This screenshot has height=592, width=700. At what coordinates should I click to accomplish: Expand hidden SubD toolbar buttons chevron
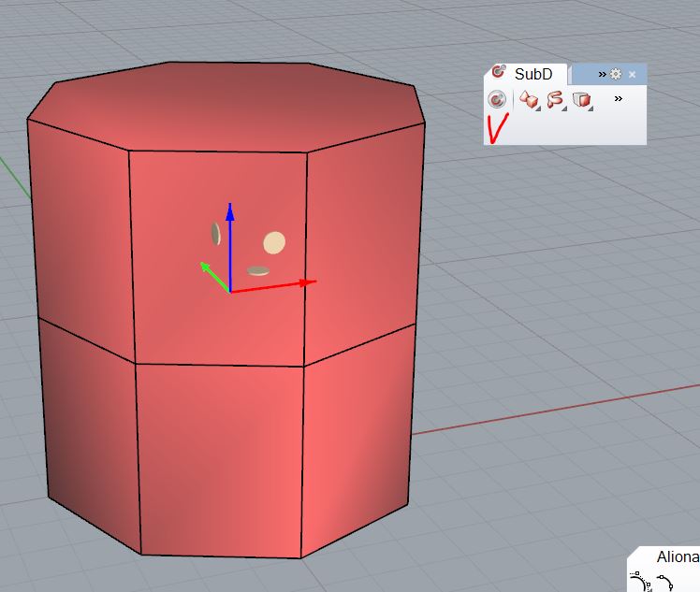[x=619, y=98]
